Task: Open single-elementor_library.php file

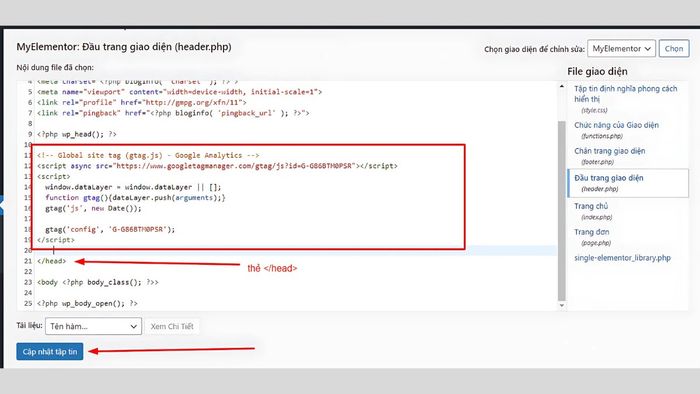Action: click(x=622, y=258)
